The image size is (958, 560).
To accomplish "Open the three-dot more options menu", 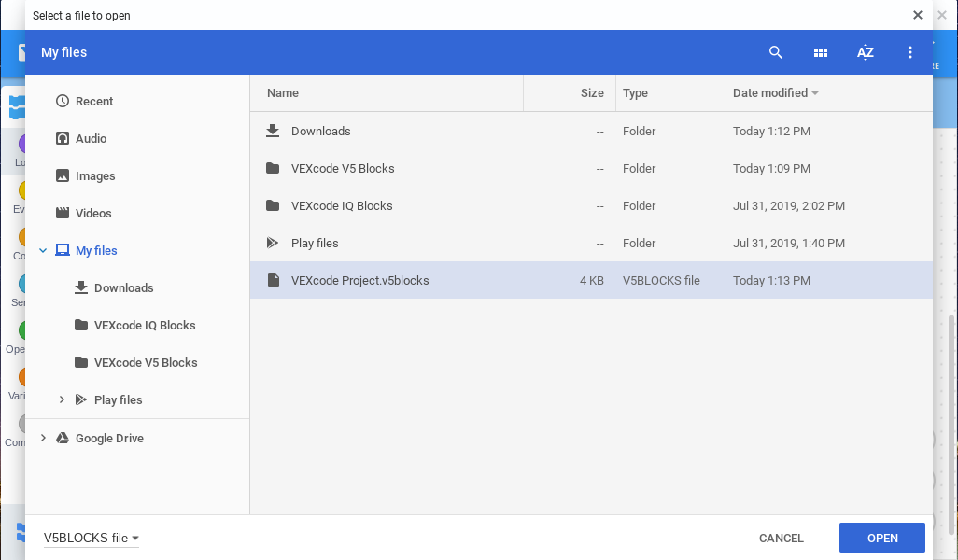I will (909, 52).
